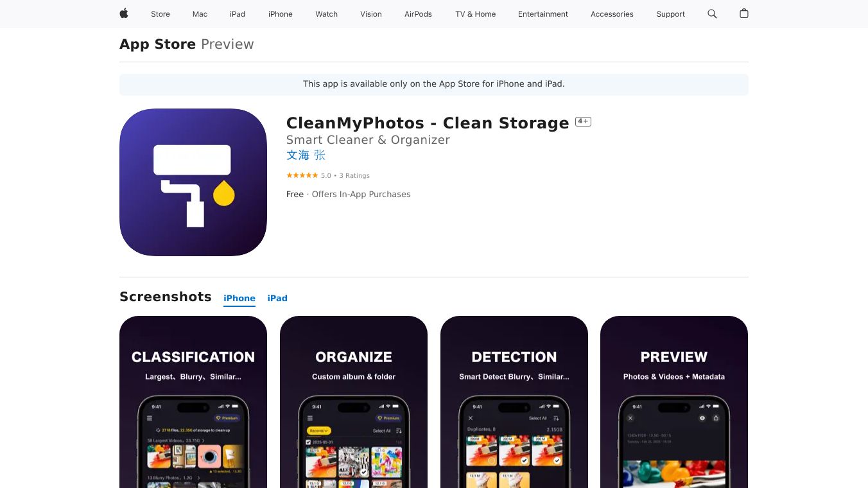Open developer link 文海 张
Screen dimensions: 868x488
pyautogui.click(x=306, y=155)
